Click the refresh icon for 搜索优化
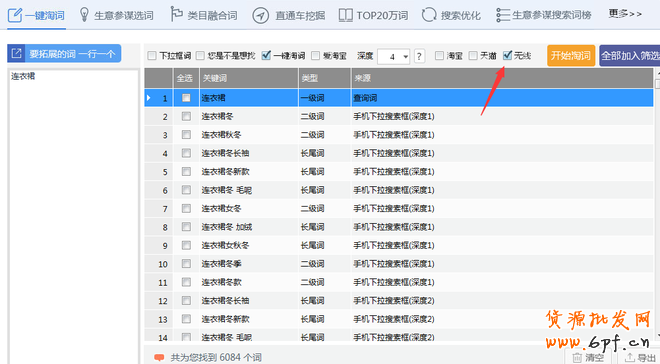 pyautogui.click(x=429, y=15)
